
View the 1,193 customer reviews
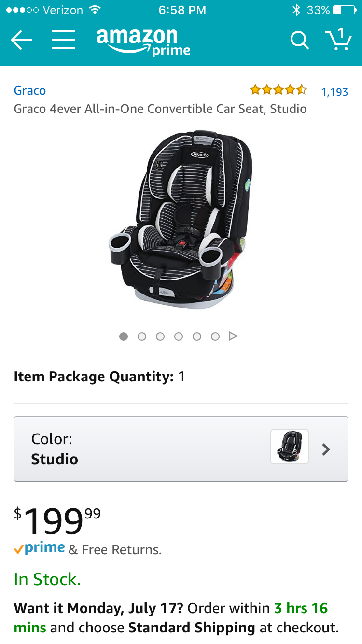pyautogui.click(x=334, y=92)
